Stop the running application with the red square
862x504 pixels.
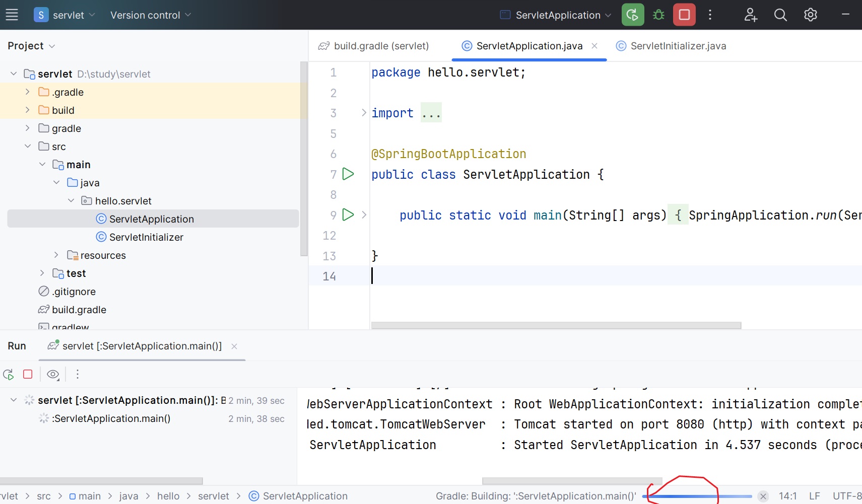[684, 15]
